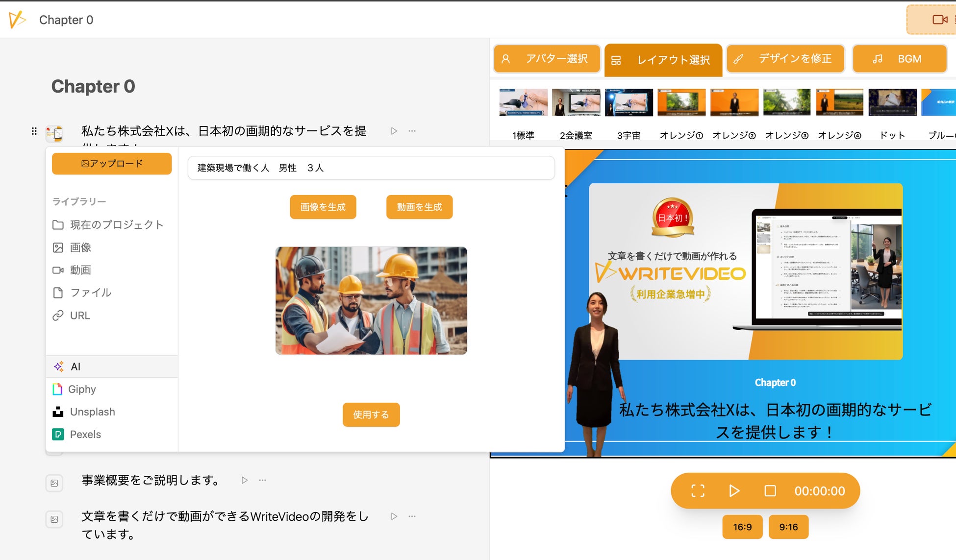Click the camera record icon at top right
The image size is (956, 560).
(x=939, y=20)
